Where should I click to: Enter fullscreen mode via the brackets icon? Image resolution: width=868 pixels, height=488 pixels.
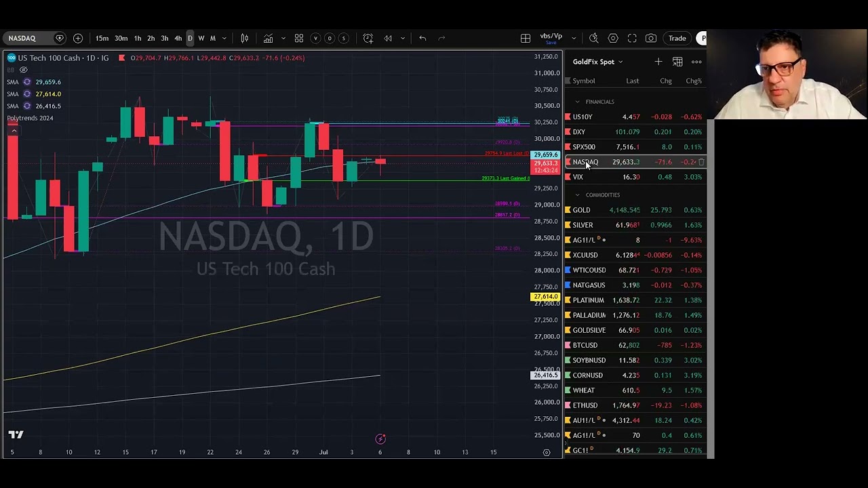coord(632,39)
